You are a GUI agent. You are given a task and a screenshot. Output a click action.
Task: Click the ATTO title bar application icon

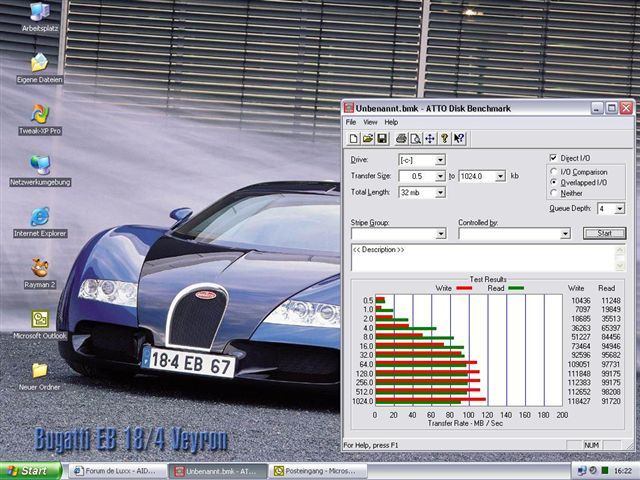(349, 108)
